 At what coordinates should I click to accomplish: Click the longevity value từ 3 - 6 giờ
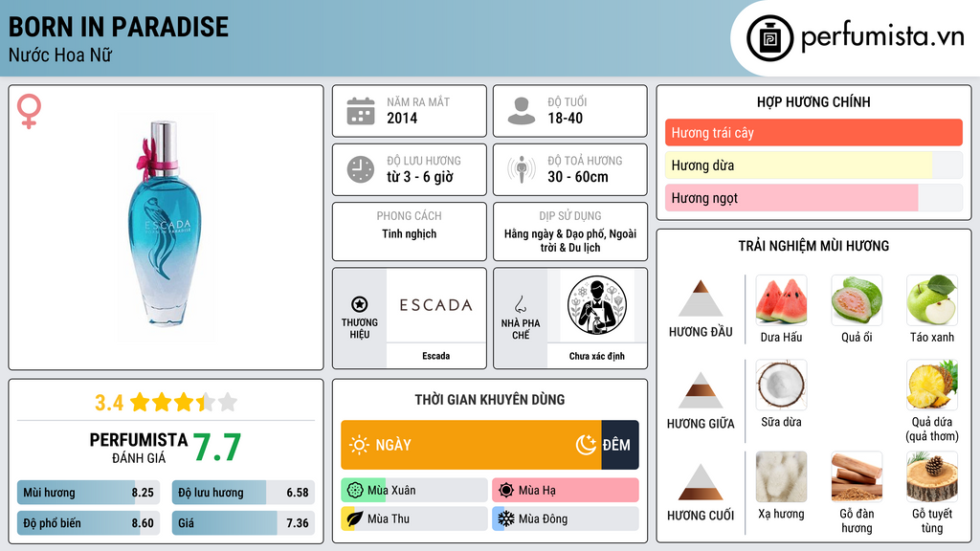coord(419,177)
